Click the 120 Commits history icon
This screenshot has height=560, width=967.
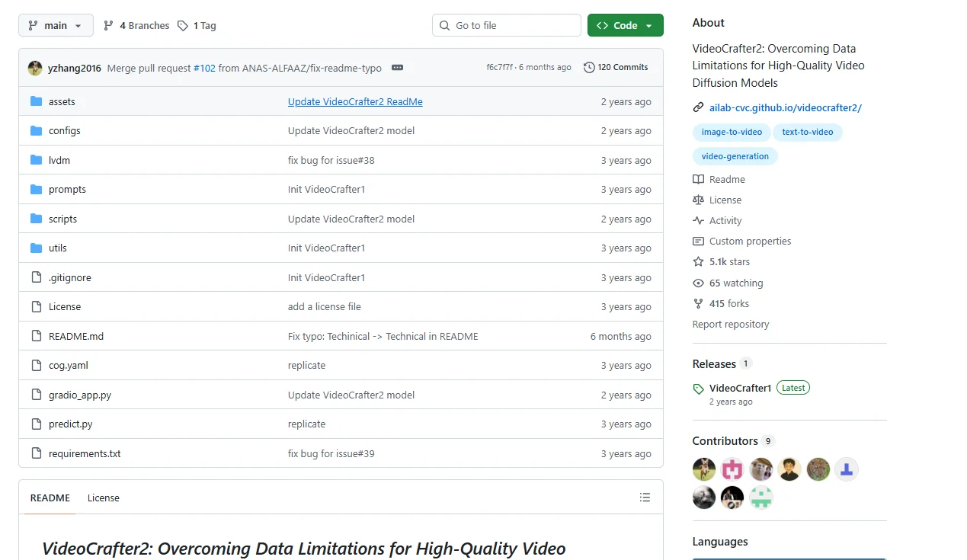point(589,67)
